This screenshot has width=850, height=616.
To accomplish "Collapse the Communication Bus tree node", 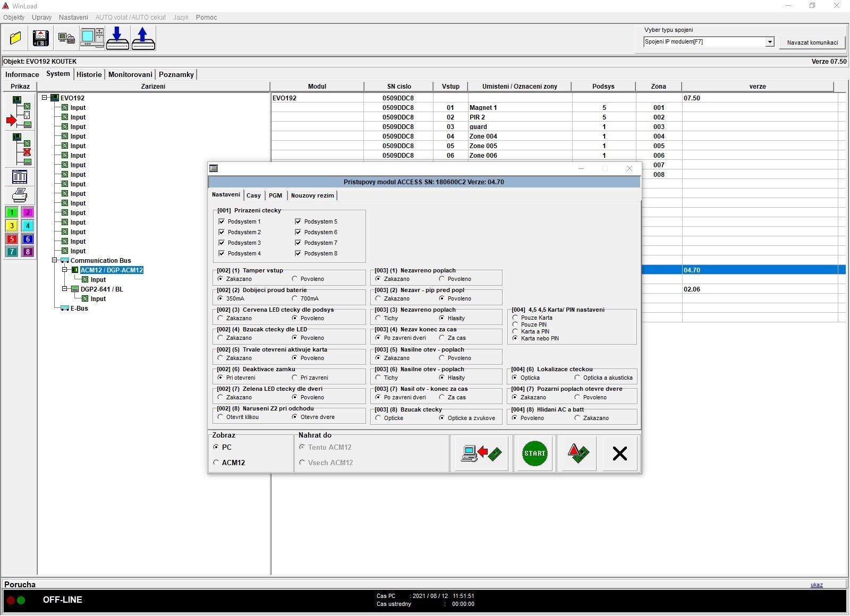I will coord(55,260).
